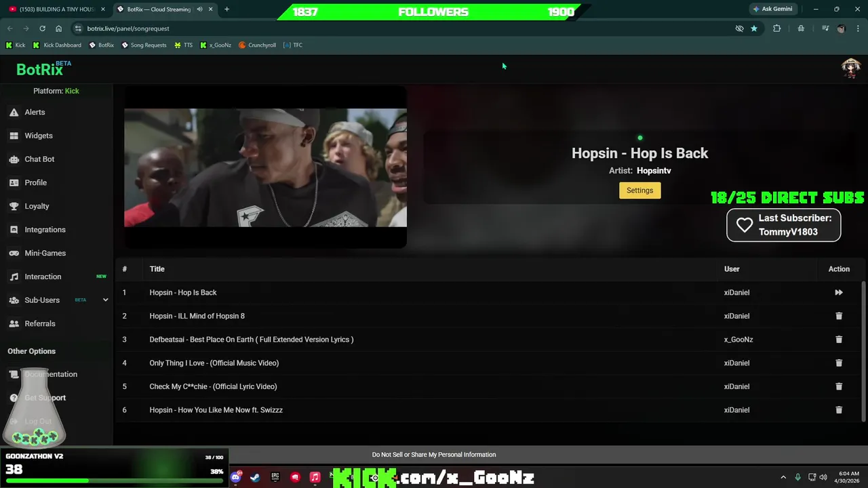Image resolution: width=868 pixels, height=488 pixels.
Task: Open the BotRix bookmark
Action: 101,45
